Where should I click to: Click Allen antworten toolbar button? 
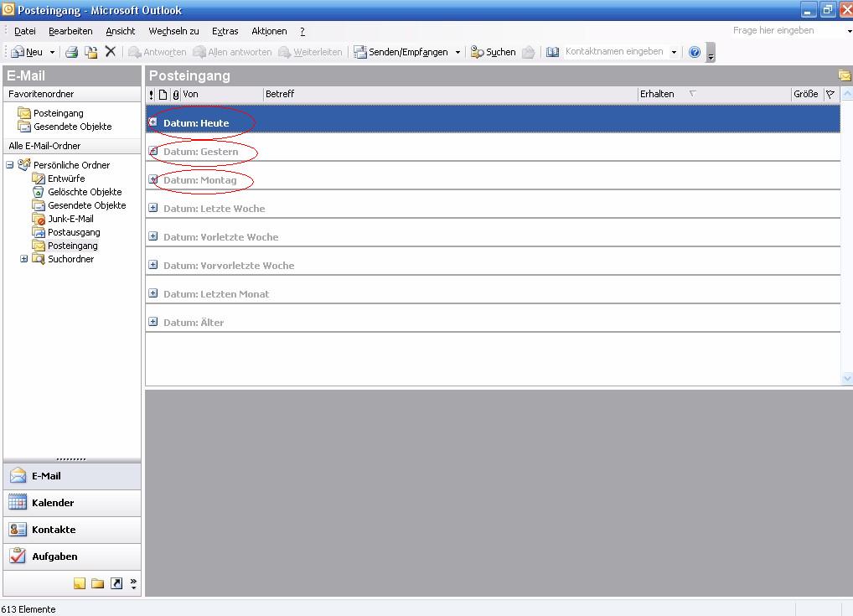(x=233, y=52)
